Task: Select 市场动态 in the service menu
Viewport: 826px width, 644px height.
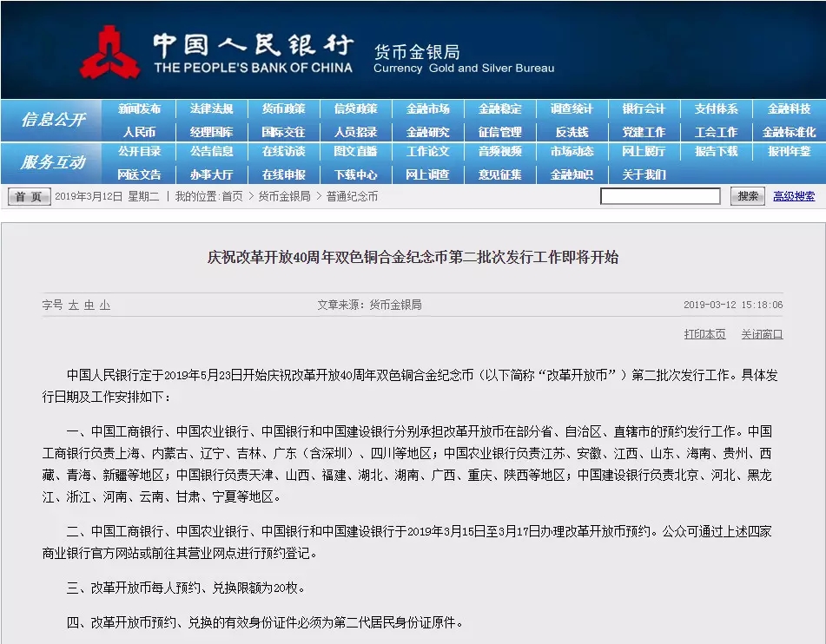Action: pos(572,152)
